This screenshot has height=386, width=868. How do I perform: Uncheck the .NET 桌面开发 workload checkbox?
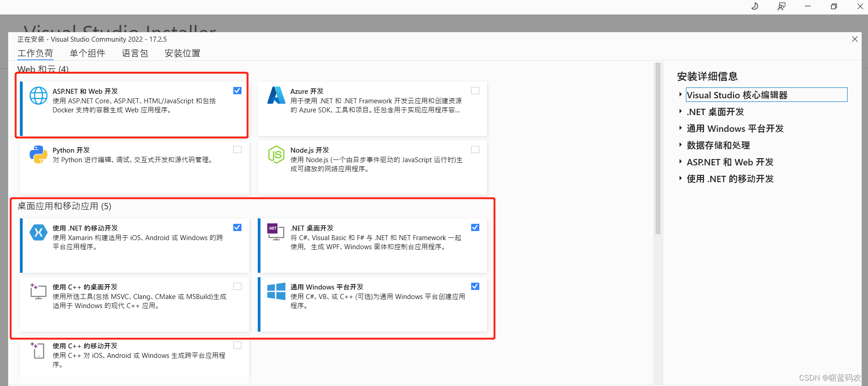(475, 227)
